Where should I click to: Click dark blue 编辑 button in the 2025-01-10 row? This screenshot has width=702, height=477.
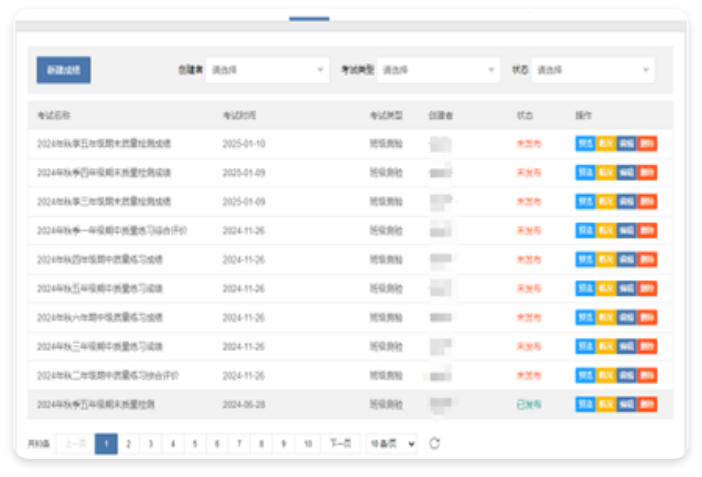point(626,144)
